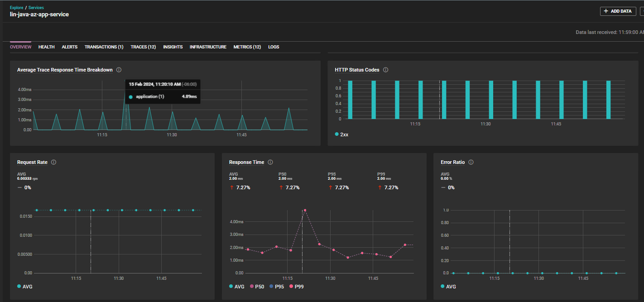This screenshot has width=644, height=302.
Task: Toggle P95 legend entry in Response Time
Action: (277, 287)
